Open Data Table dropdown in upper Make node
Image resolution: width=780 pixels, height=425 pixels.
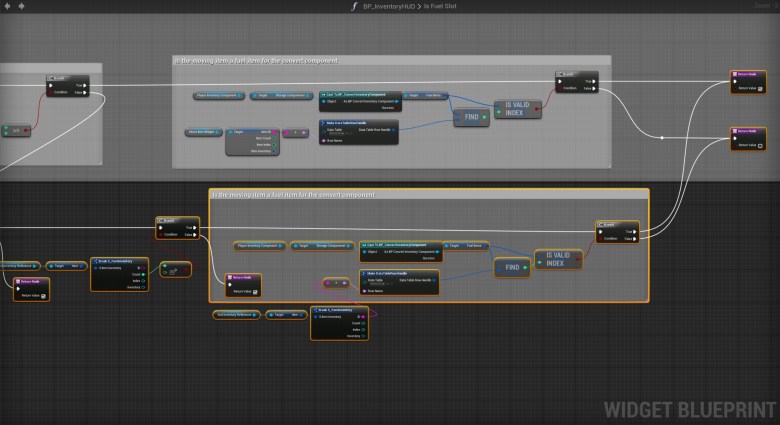tap(338, 131)
